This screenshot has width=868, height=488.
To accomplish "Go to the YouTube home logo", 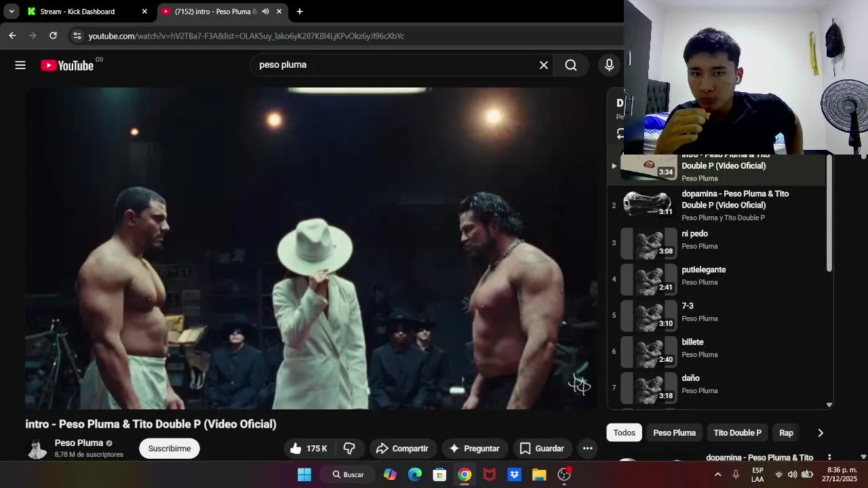I will click(67, 66).
